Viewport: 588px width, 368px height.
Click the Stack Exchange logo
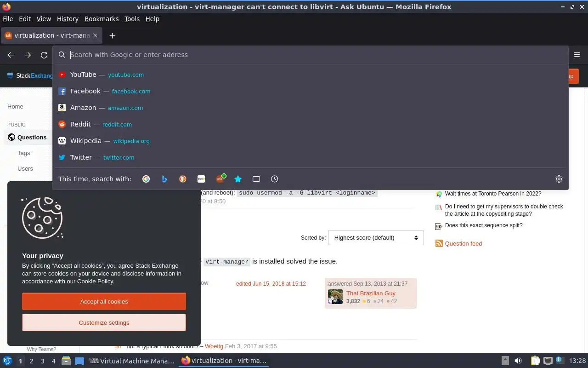pyautogui.click(x=30, y=75)
